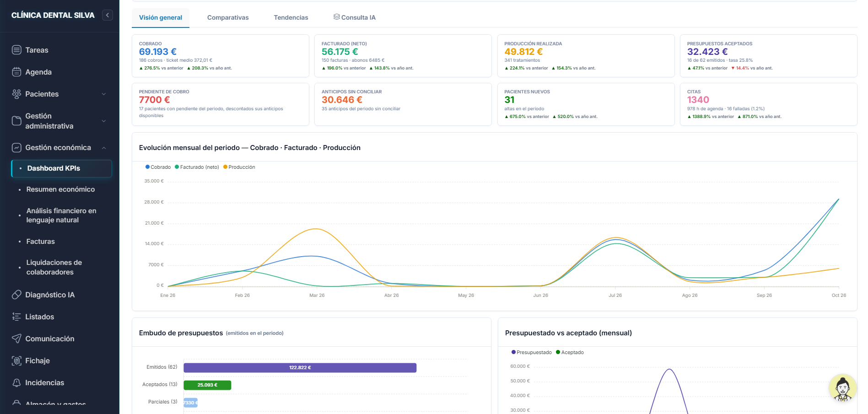Click the Agenda calendar icon
Viewport: 868px width, 414px height.
point(16,72)
